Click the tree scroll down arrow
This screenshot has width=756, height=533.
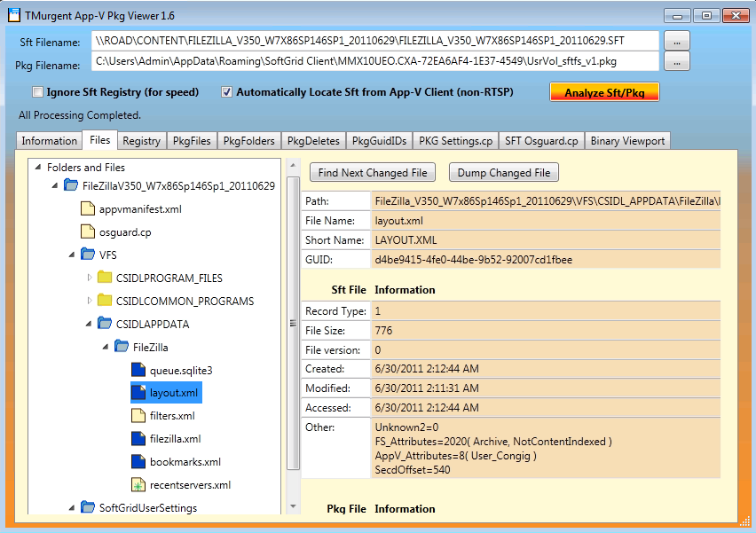[293, 506]
